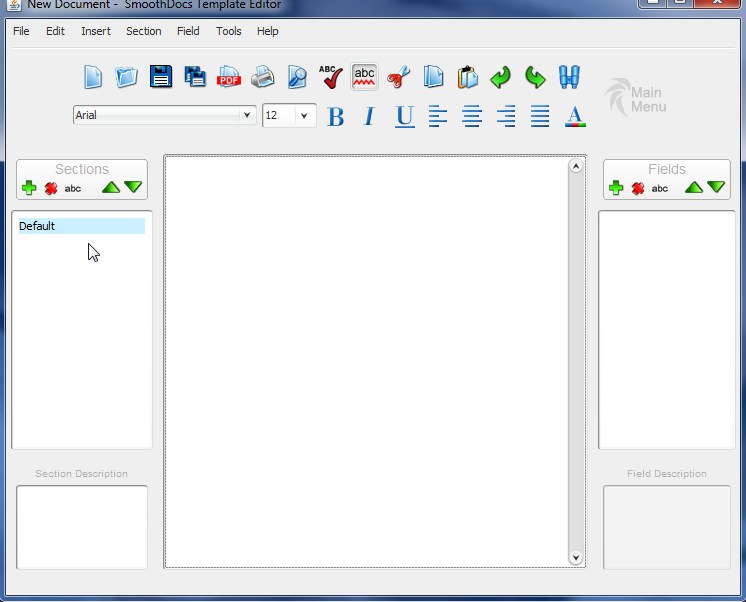The width and height of the screenshot is (746, 602).
Task: Click the Save As multi-disk icon
Action: tap(195, 77)
